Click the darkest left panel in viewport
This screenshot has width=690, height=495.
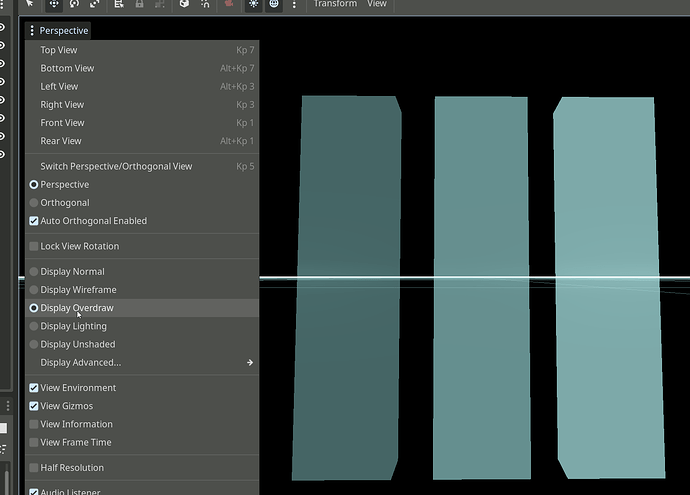click(347, 288)
